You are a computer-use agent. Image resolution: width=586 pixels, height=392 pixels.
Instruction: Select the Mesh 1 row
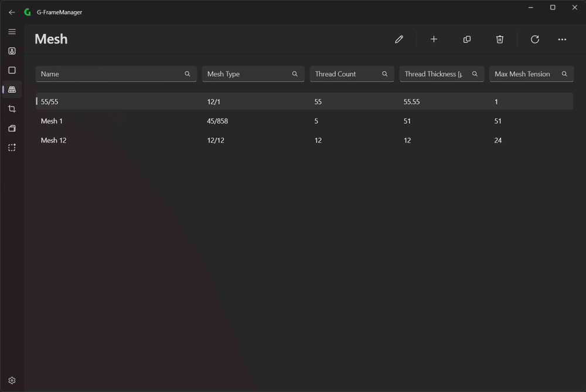pos(304,121)
